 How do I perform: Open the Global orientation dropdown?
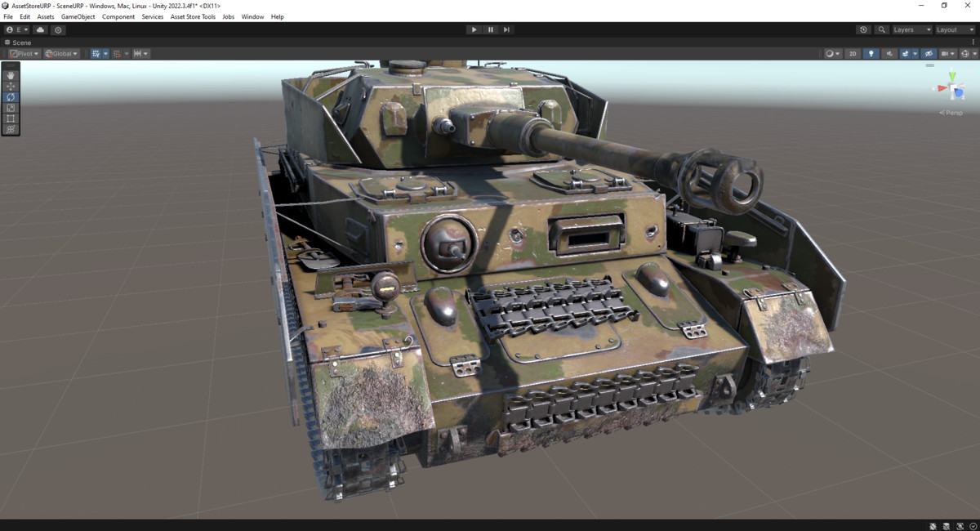coord(61,53)
